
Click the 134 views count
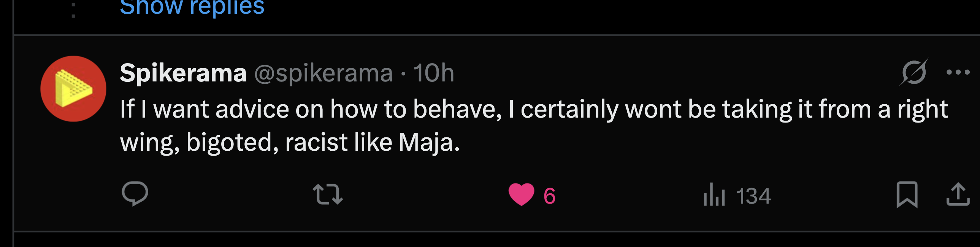pos(753,196)
